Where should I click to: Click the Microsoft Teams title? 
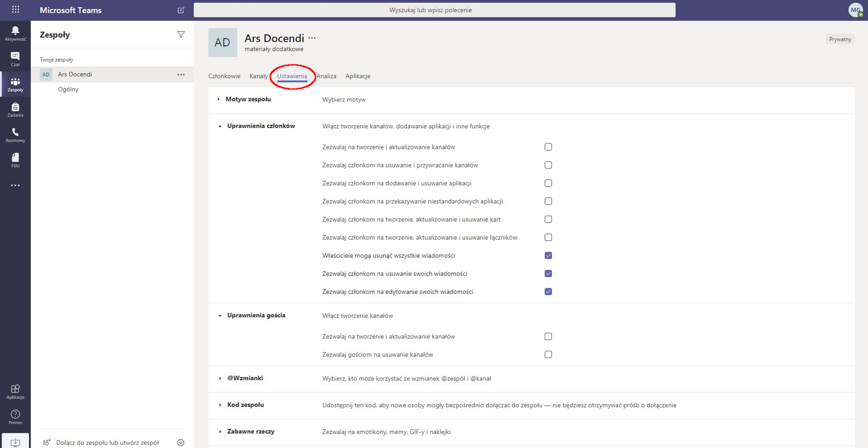coord(70,10)
